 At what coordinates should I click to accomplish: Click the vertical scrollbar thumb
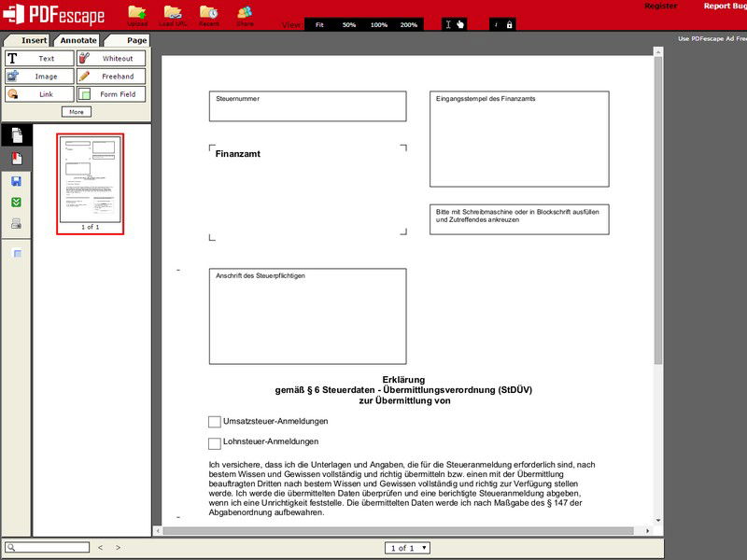tap(658, 210)
